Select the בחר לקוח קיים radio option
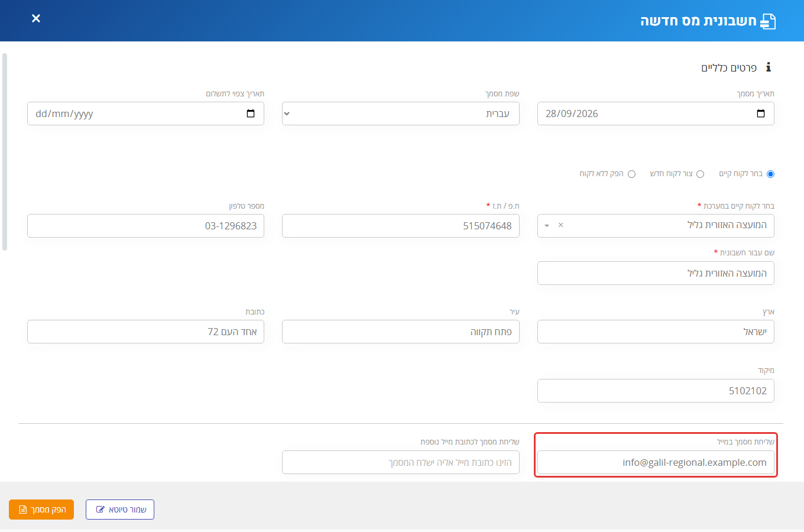 pyautogui.click(x=770, y=174)
